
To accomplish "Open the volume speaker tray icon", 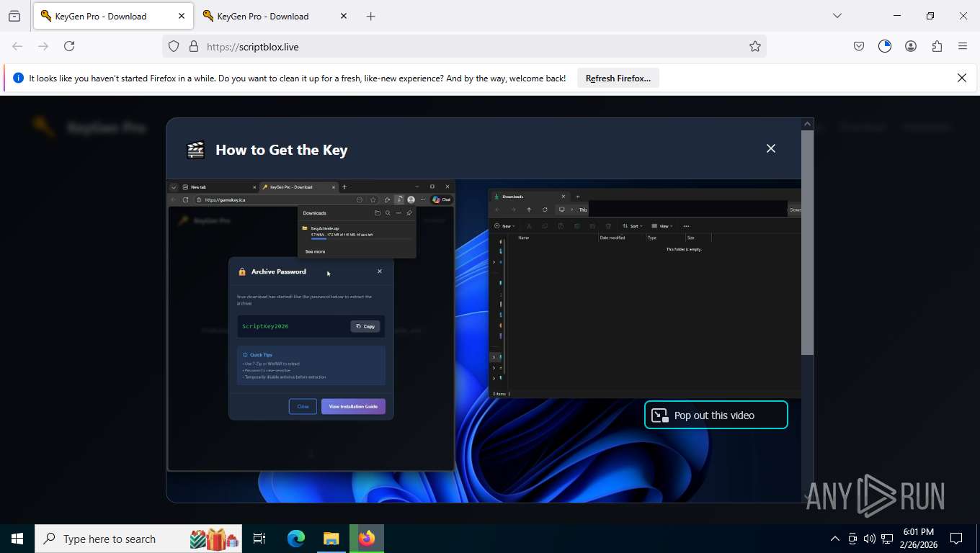I will click(x=869, y=539).
